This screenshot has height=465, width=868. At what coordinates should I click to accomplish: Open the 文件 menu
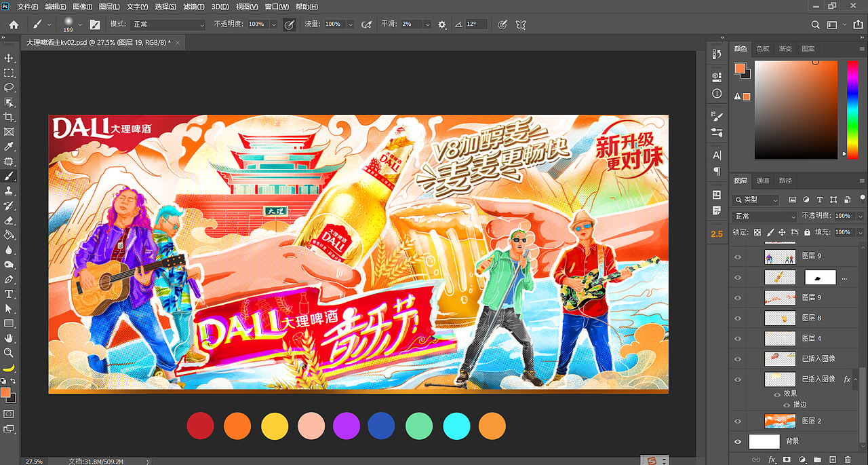[x=28, y=6]
